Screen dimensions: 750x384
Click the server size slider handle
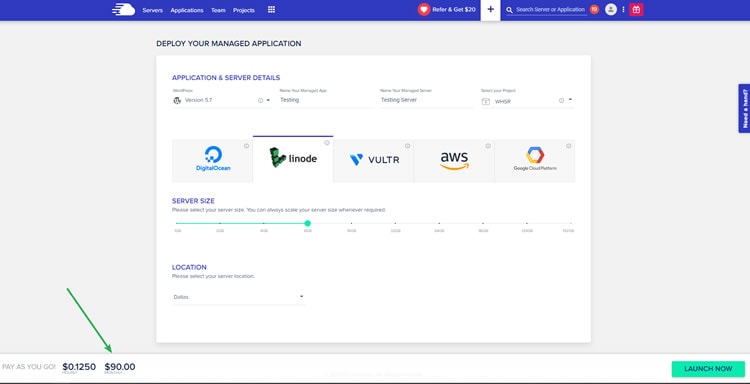(308, 223)
